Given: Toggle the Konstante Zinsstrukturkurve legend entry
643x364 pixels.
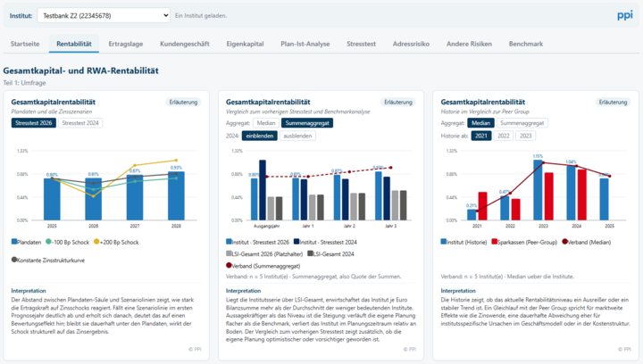Looking at the screenshot, I should 48,260.
